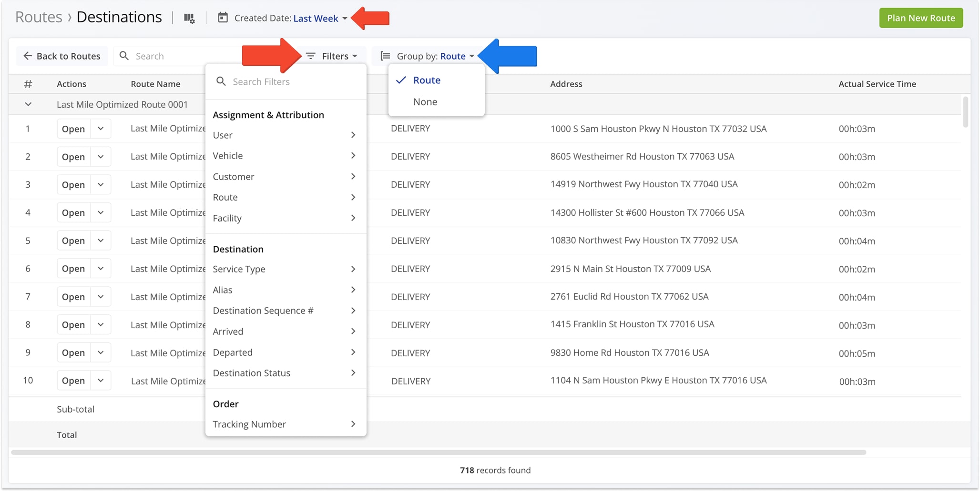Click the magnifier icon in the Search bar

(124, 56)
